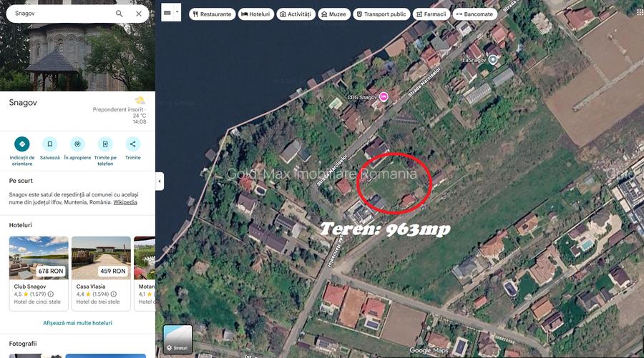The height and width of the screenshot is (358, 644).
Task: Click the Snagov place title
Action: tap(23, 102)
